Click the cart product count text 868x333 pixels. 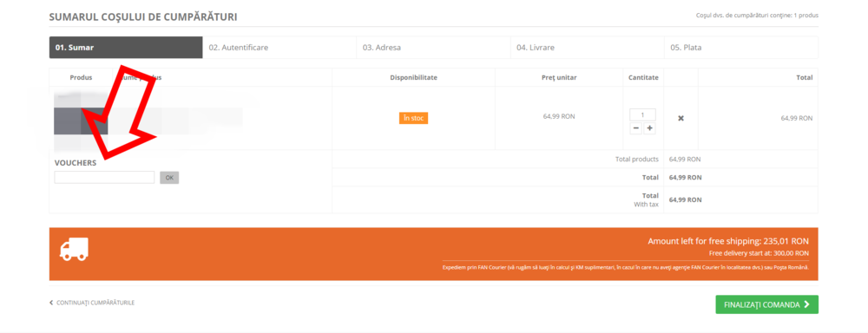[x=757, y=15]
